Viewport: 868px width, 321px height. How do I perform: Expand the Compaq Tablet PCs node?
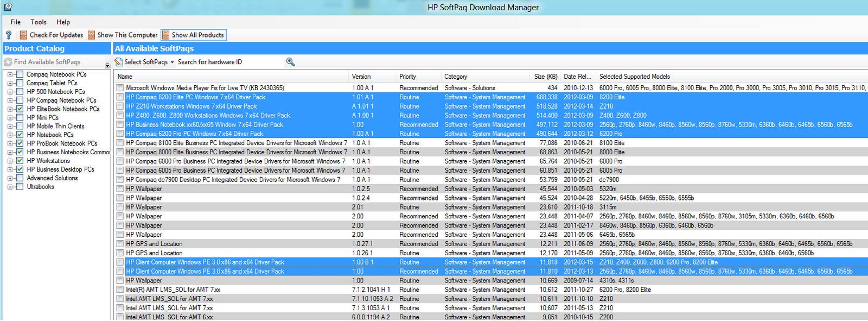pyautogui.click(x=10, y=83)
